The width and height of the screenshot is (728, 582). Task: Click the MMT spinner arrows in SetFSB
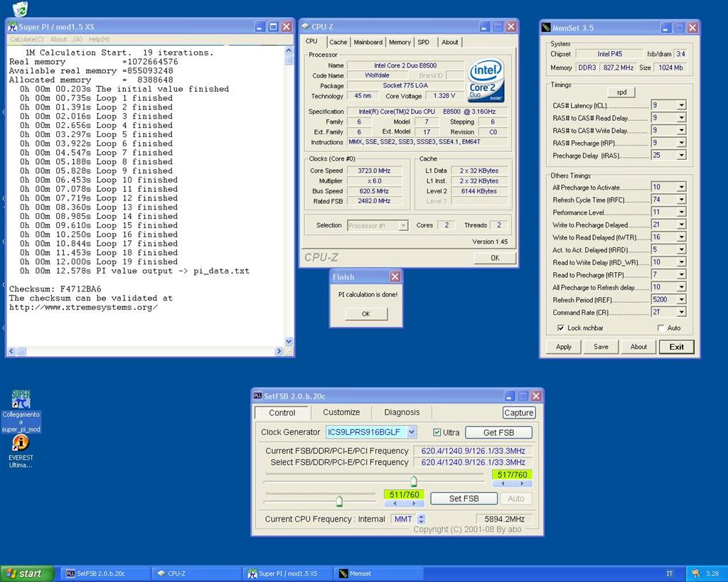coord(421,519)
